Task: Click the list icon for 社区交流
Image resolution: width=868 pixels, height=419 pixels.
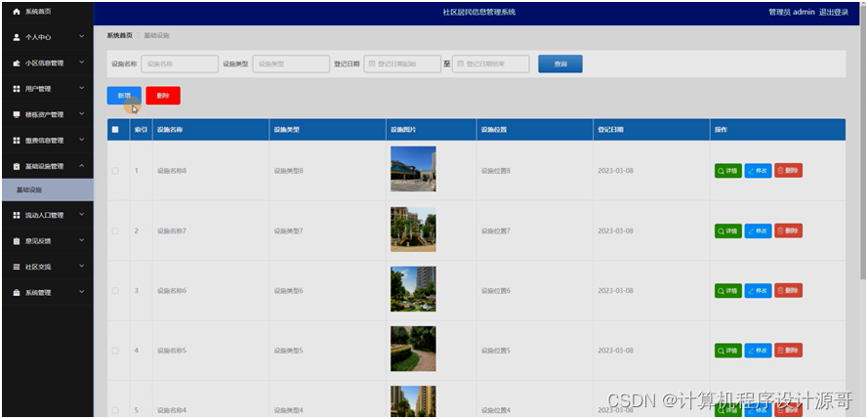Action: pos(16,267)
